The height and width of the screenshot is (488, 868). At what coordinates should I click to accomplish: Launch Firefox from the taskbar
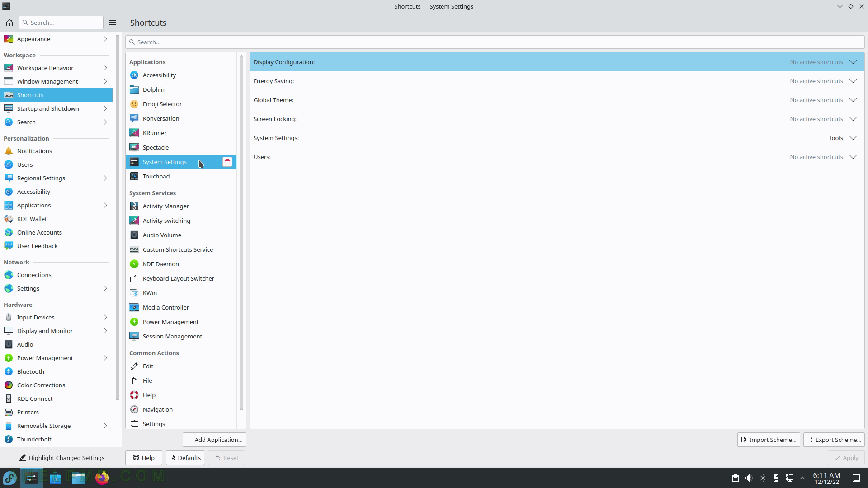(102, 478)
